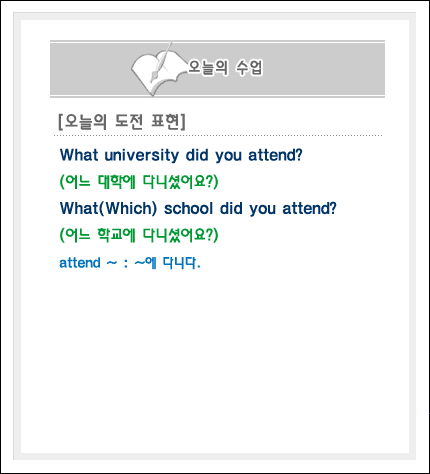The image size is (430, 474).
Task: Click the dotted divider line under heading
Action: 218,136
